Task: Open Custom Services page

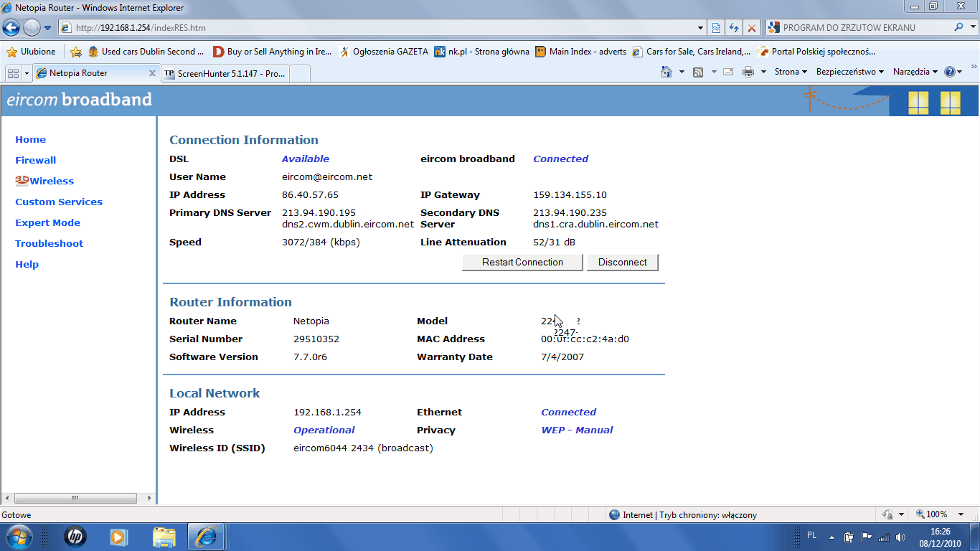Action: pos(59,202)
